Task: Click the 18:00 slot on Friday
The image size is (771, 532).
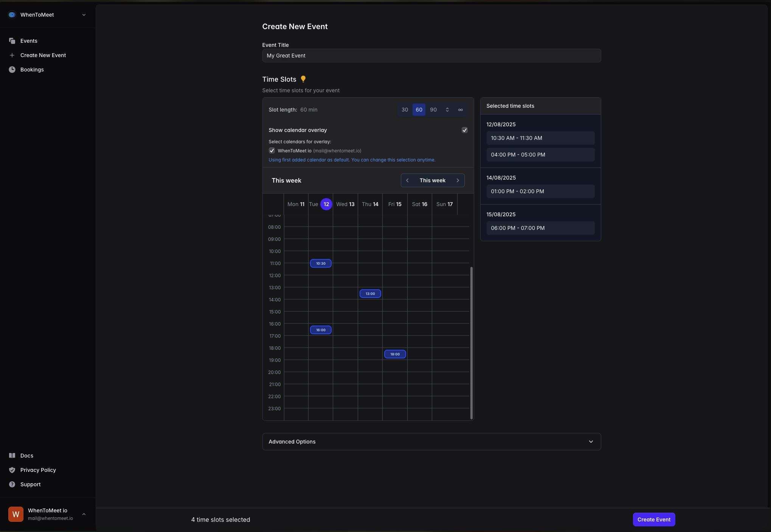Action: pyautogui.click(x=395, y=354)
